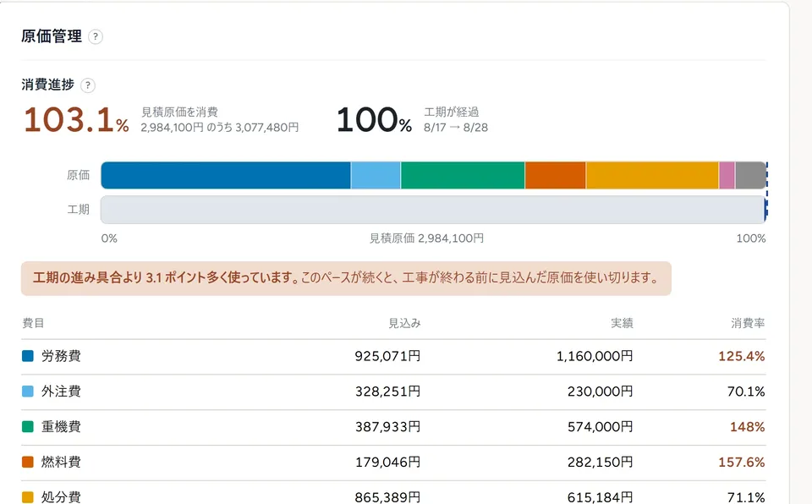Click the dark blue 労務費 bar segment

coord(226,175)
